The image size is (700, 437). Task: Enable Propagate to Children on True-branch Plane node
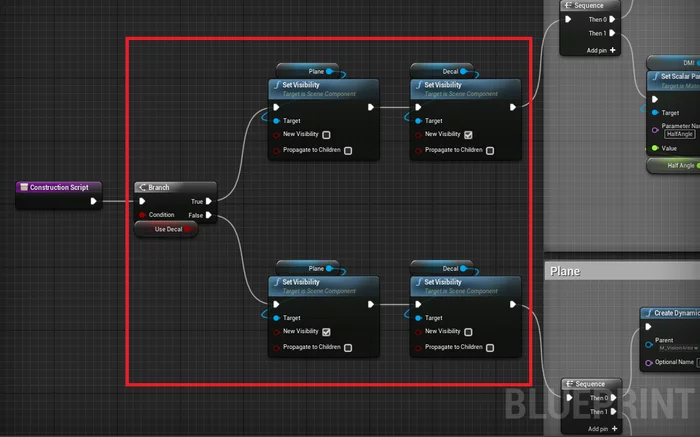coord(348,150)
